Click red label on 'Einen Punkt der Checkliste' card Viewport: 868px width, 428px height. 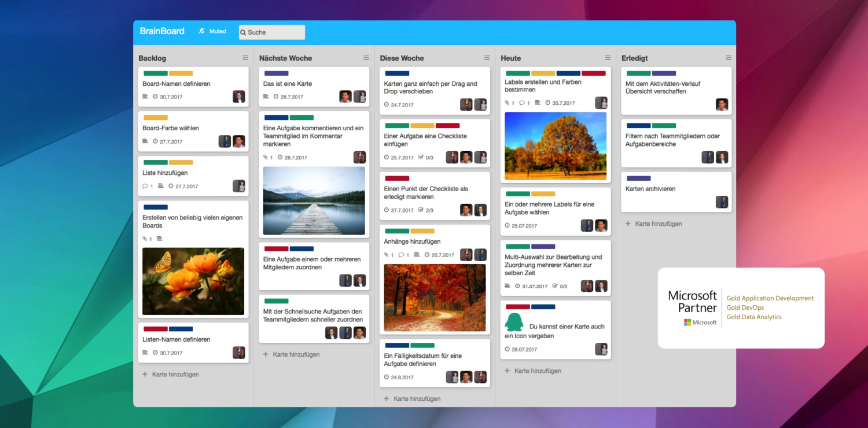pyautogui.click(x=397, y=178)
